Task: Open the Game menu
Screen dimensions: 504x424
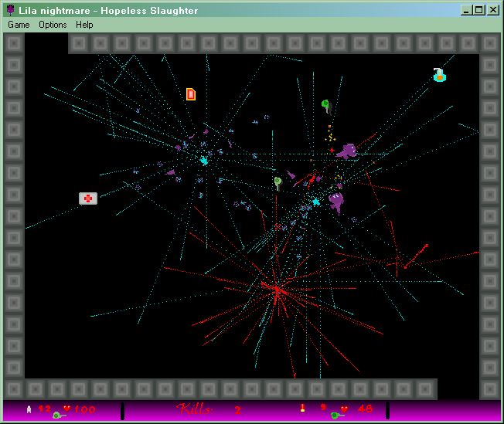Action: point(19,25)
